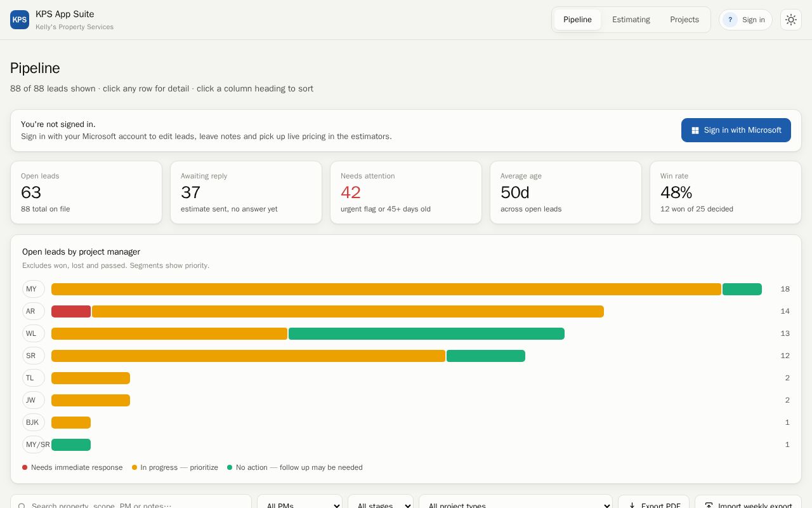Click the KPS logo icon
This screenshot has width=812, height=508.
[20, 20]
